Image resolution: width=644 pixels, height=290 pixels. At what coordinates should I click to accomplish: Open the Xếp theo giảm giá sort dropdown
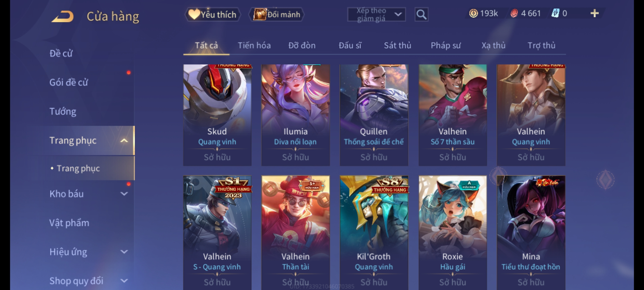(376, 15)
